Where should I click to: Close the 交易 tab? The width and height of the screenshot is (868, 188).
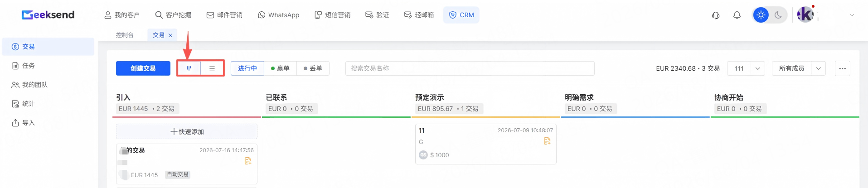[170, 35]
